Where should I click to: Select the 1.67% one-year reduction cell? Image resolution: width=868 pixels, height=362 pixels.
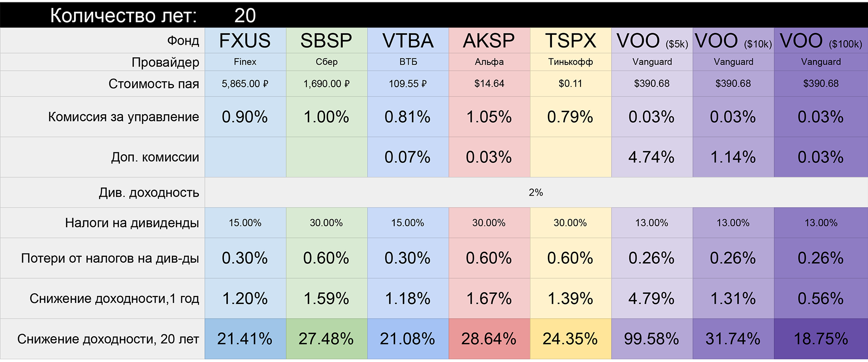point(489,299)
